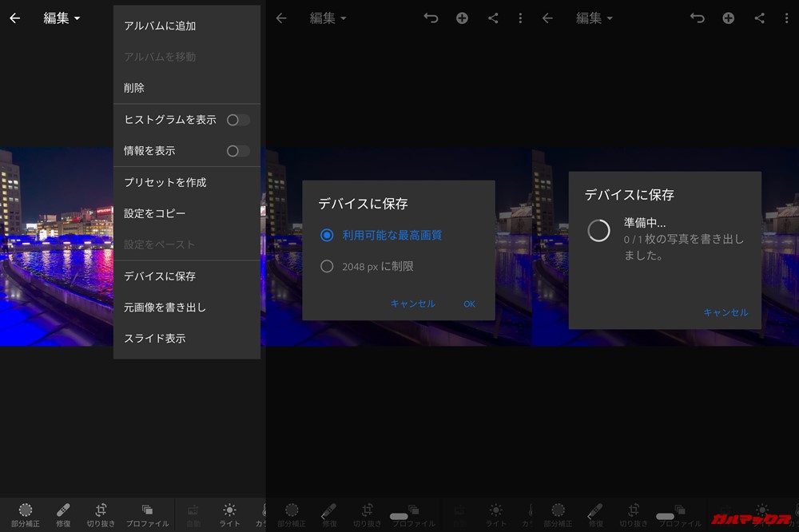Click キャンセル in the 準備中 export dialog
799x532 pixels.
coord(725,312)
